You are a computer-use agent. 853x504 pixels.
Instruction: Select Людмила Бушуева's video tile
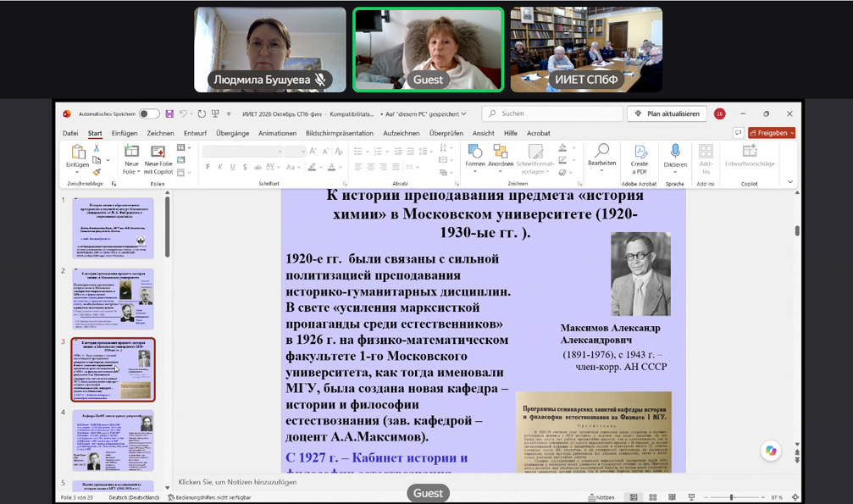click(x=270, y=49)
